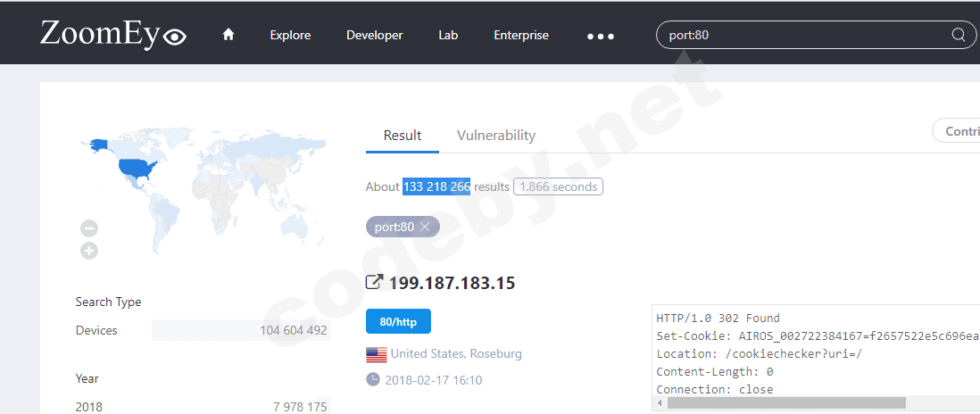Click the 2018-02-17 16:10 timestamp
Image resolution: width=980 pixels, height=414 pixels.
tap(434, 380)
